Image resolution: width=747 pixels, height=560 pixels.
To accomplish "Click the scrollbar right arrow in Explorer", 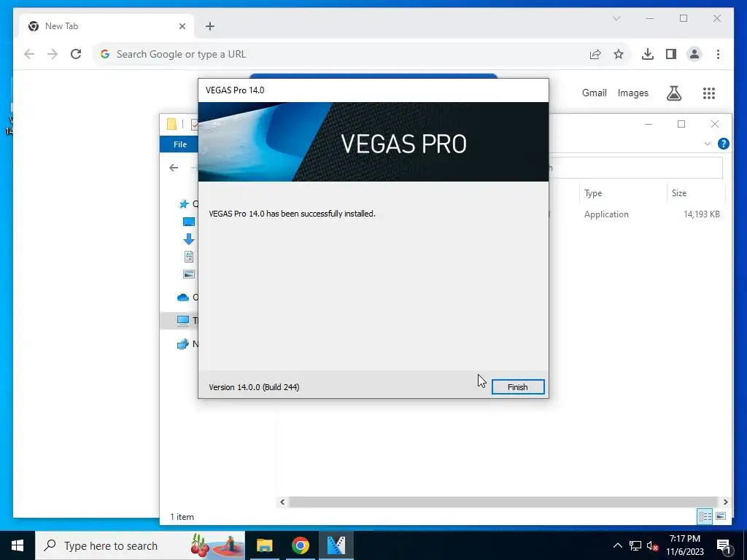I will pyautogui.click(x=725, y=502).
